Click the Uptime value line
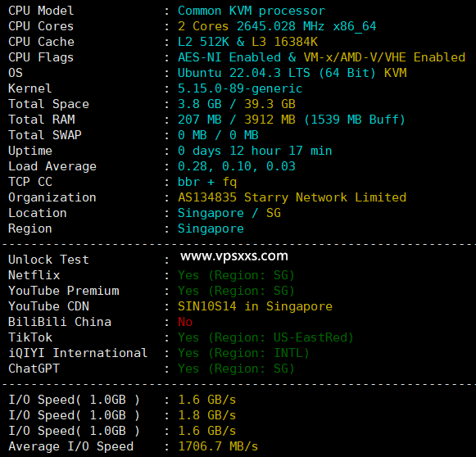Screen dimensions: 476x457 click(255, 151)
